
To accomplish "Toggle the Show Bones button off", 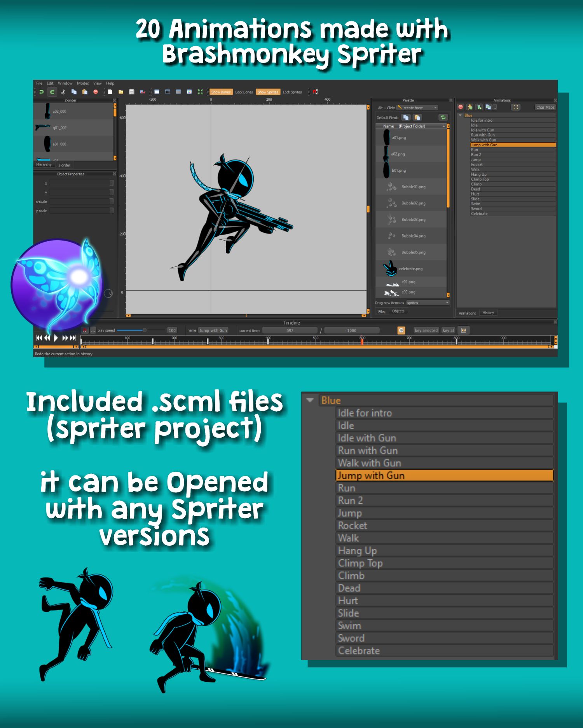I will 221,92.
